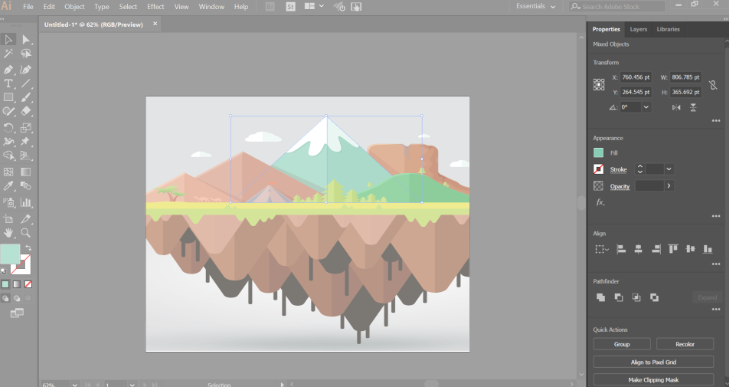Select the Perspective Grid tool
729x387 pixels.
26,156
